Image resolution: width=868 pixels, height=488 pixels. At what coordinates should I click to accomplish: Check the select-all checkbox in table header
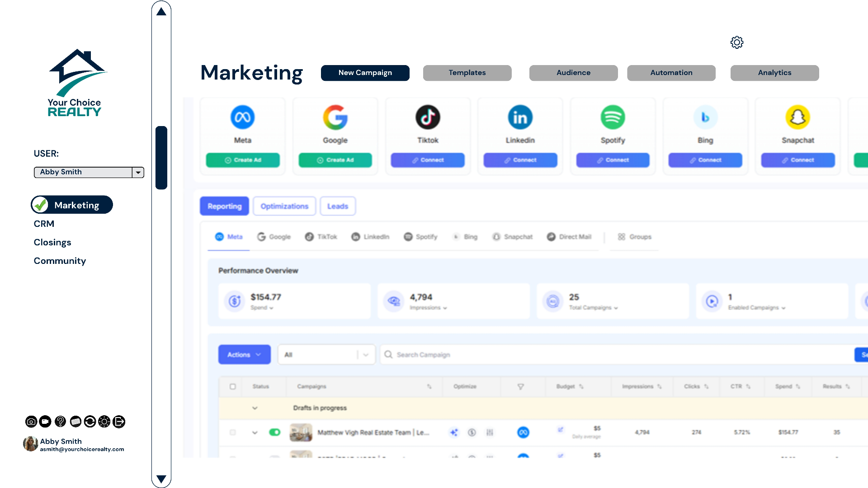pos(233,387)
